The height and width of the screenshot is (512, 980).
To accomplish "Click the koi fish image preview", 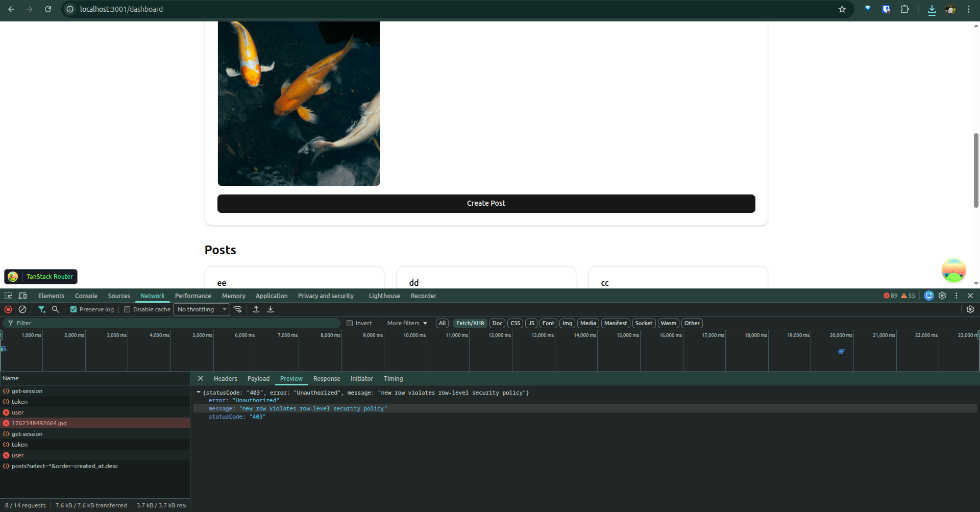I will pyautogui.click(x=299, y=104).
